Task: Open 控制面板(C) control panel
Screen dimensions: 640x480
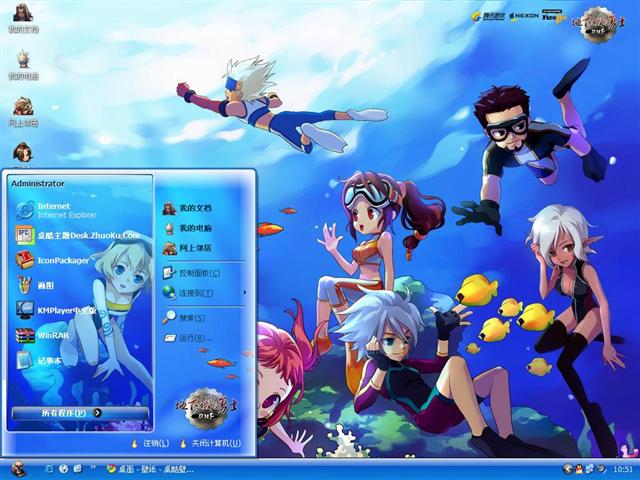Action: (x=191, y=273)
